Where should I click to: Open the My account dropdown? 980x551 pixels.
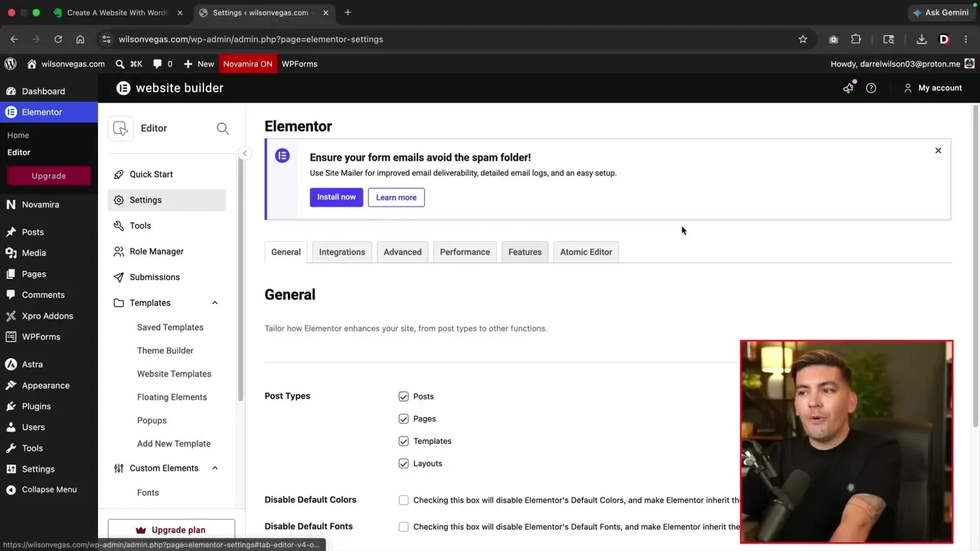(933, 88)
